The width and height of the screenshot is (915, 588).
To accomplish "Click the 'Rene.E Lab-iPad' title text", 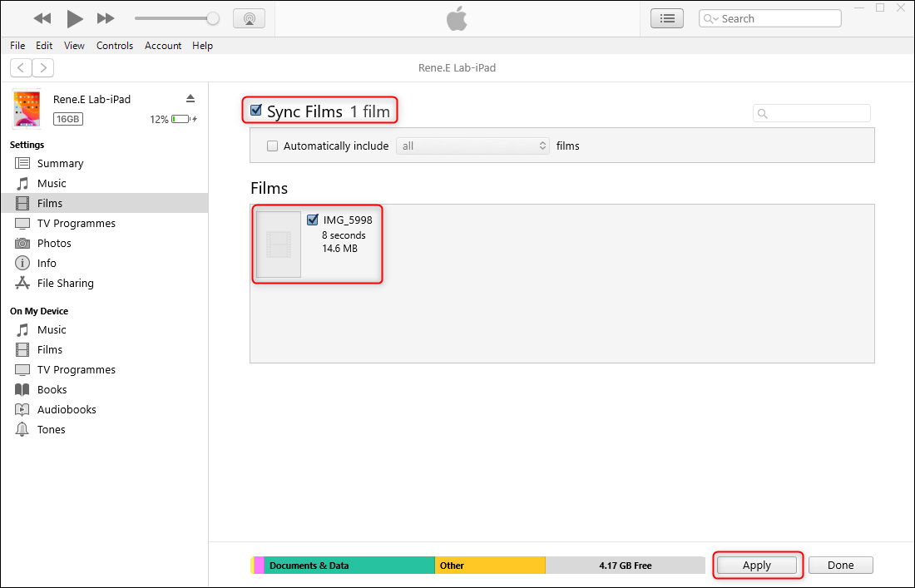I will point(457,67).
